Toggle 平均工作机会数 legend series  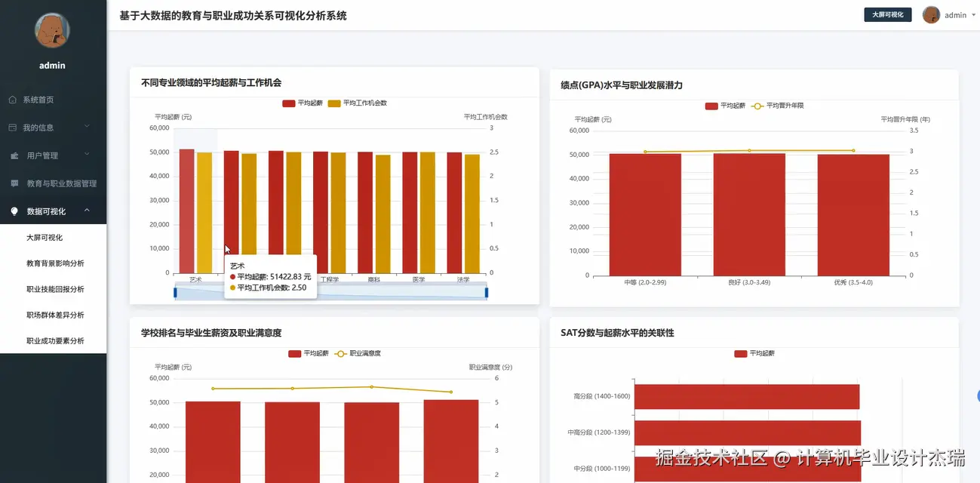coord(357,103)
